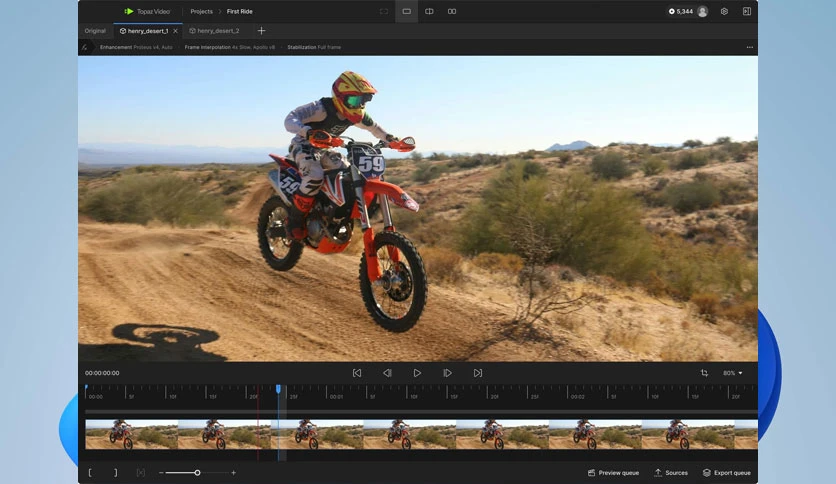
Task: Switch to the Original tab
Action: pyautogui.click(x=95, y=31)
